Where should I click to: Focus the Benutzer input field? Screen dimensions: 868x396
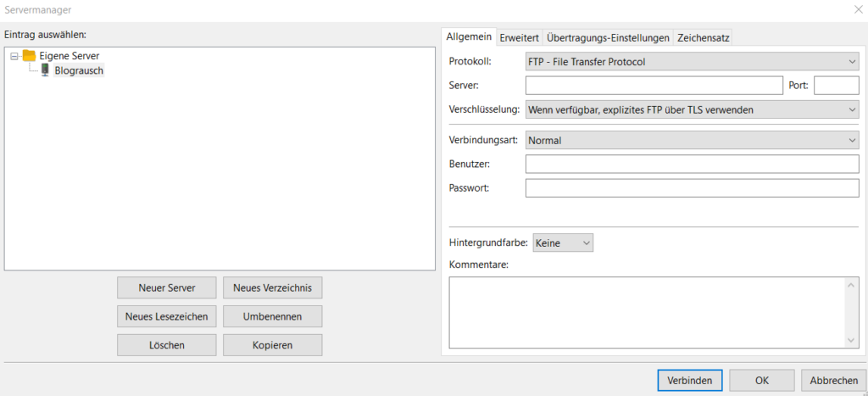click(692, 164)
